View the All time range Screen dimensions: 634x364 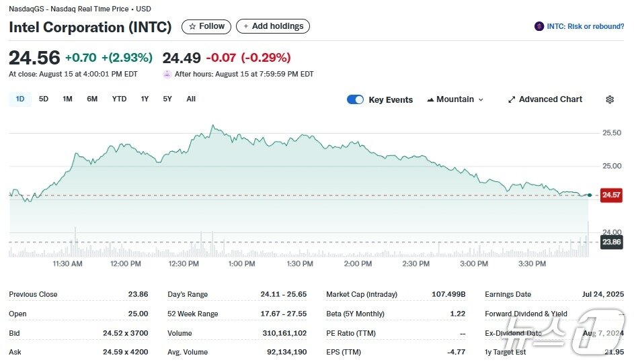tap(191, 99)
